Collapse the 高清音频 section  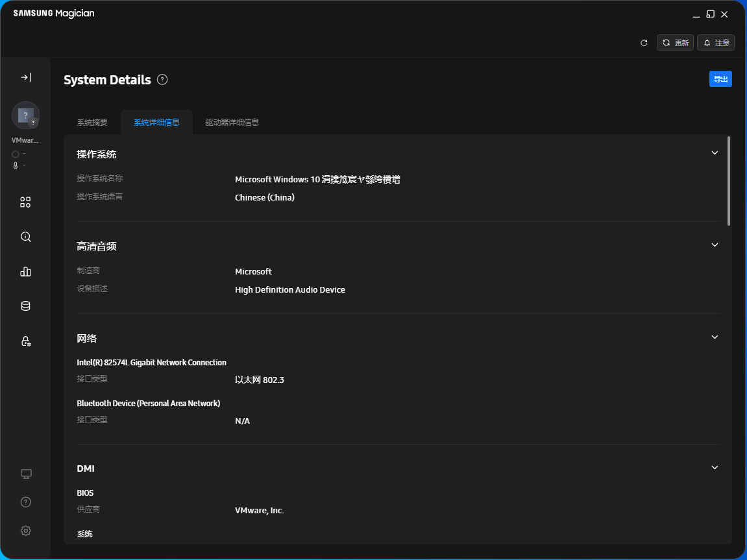(715, 245)
